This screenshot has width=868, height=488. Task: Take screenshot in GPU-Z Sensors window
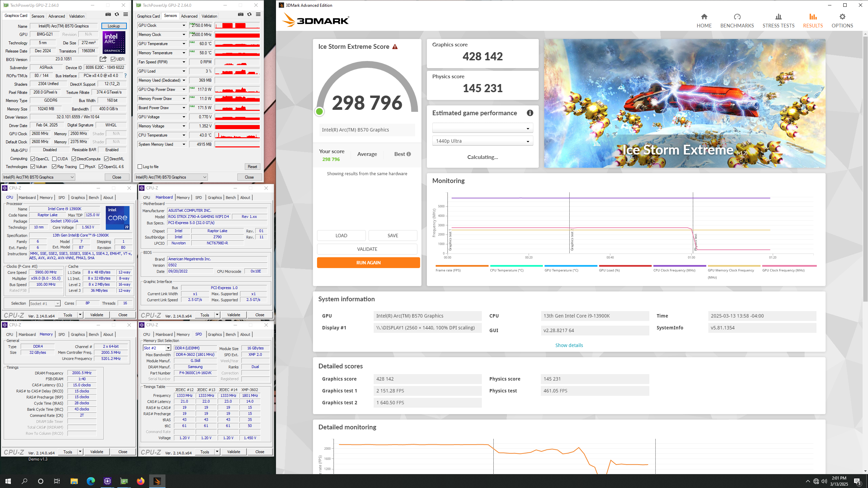pos(241,14)
